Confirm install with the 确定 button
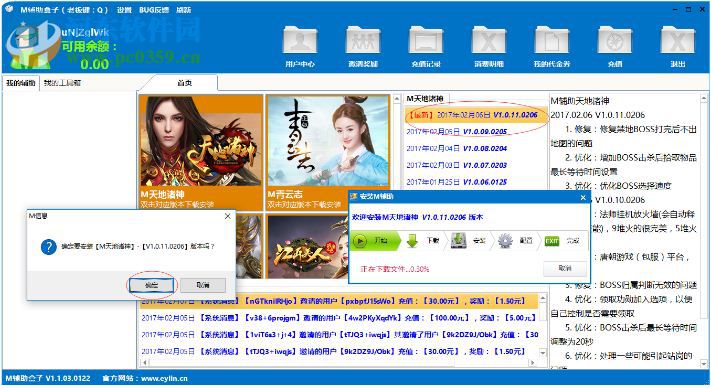The width and height of the screenshot is (711, 388). click(151, 285)
